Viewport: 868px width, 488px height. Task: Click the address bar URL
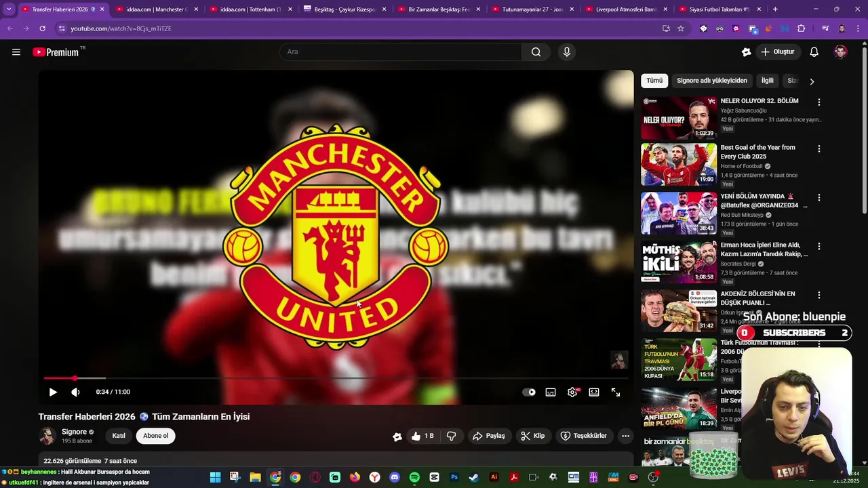121,28
